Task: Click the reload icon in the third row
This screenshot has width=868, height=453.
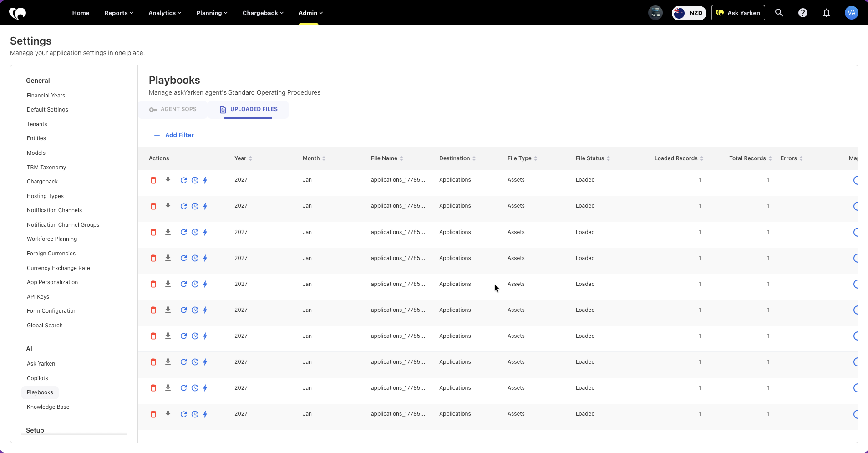Action: click(183, 232)
